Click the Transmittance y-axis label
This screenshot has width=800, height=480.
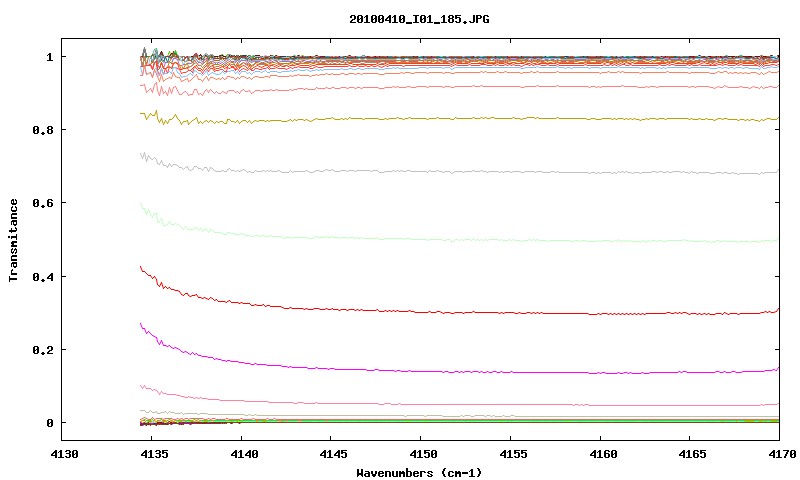coord(14,240)
